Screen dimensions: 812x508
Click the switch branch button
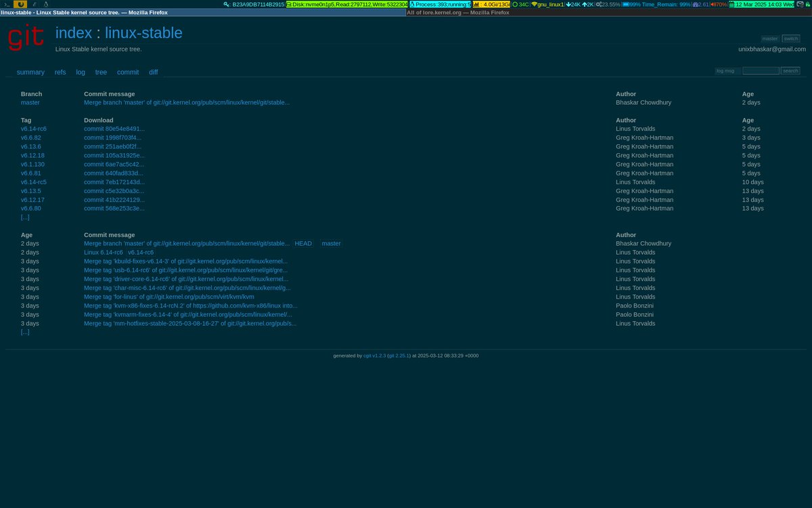(790, 39)
